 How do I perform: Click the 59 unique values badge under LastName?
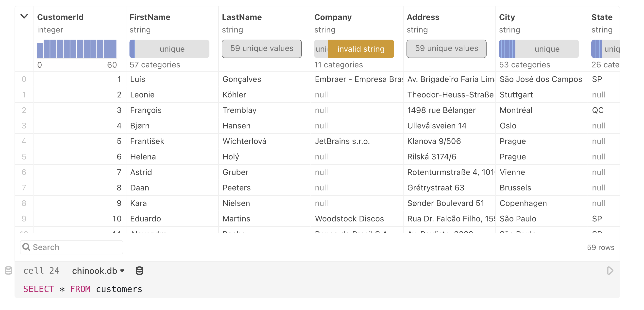tap(261, 49)
